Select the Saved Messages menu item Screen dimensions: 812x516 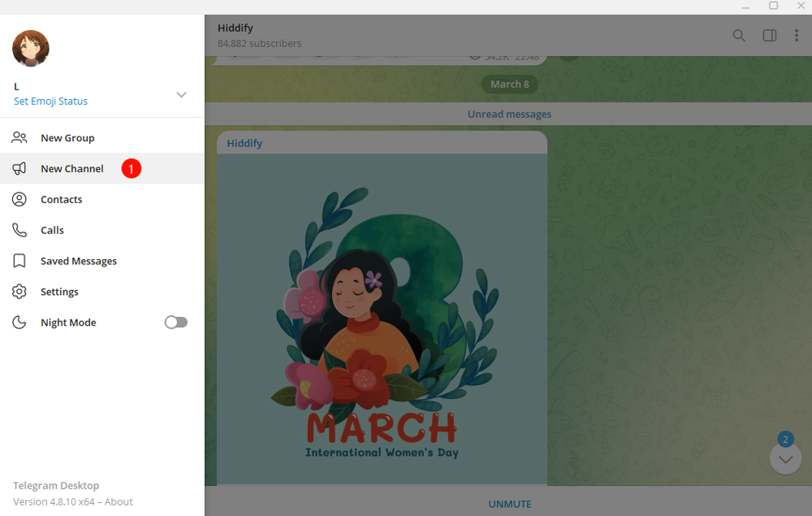click(x=102, y=261)
